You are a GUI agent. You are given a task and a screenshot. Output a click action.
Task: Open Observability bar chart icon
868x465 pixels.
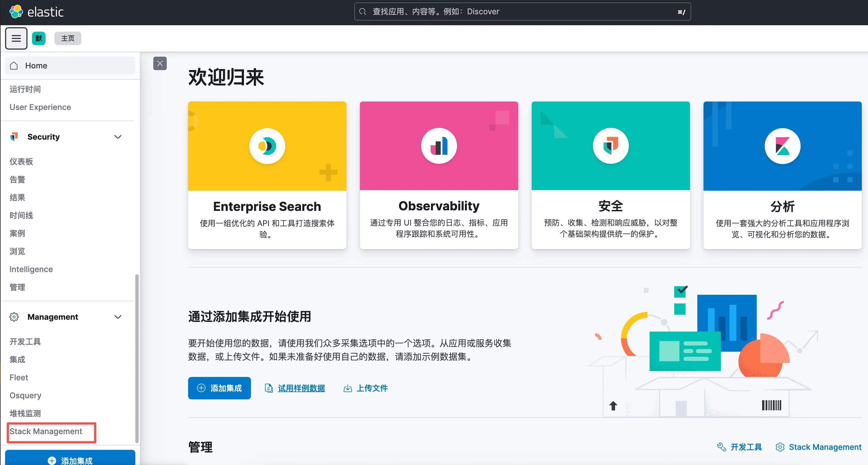pyautogui.click(x=439, y=146)
